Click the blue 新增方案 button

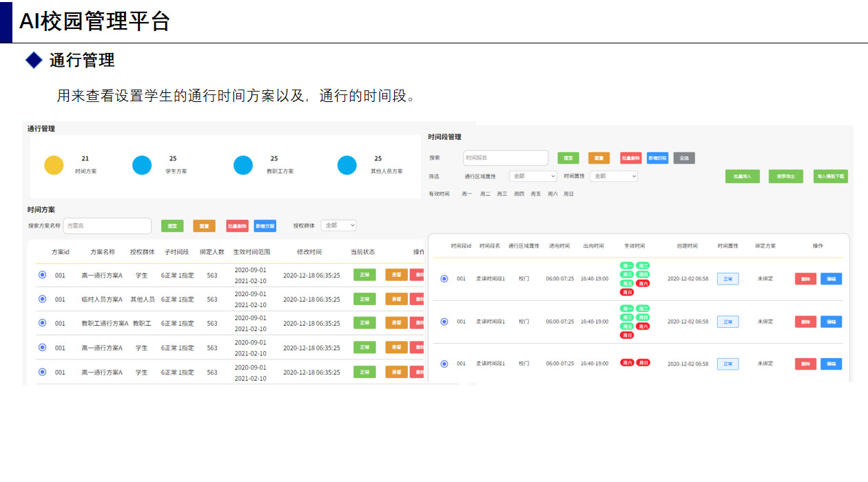tap(265, 226)
